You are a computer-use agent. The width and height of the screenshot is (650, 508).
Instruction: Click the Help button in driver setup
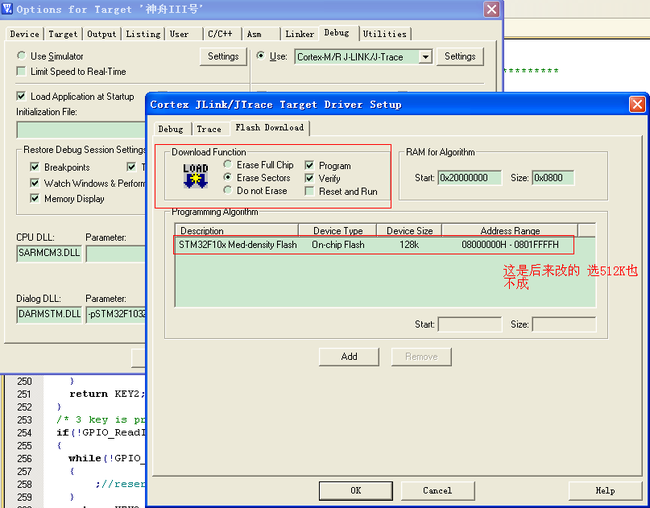pyautogui.click(x=605, y=491)
